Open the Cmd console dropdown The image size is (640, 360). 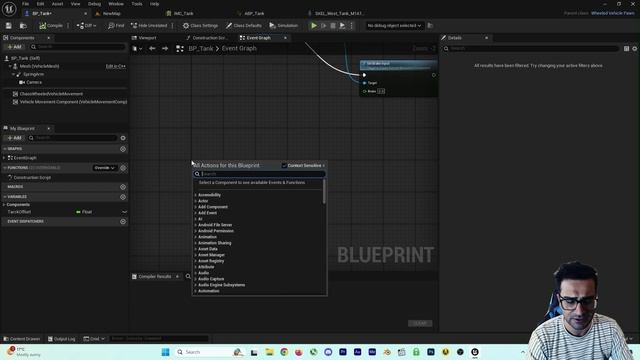pyautogui.click(x=94, y=339)
